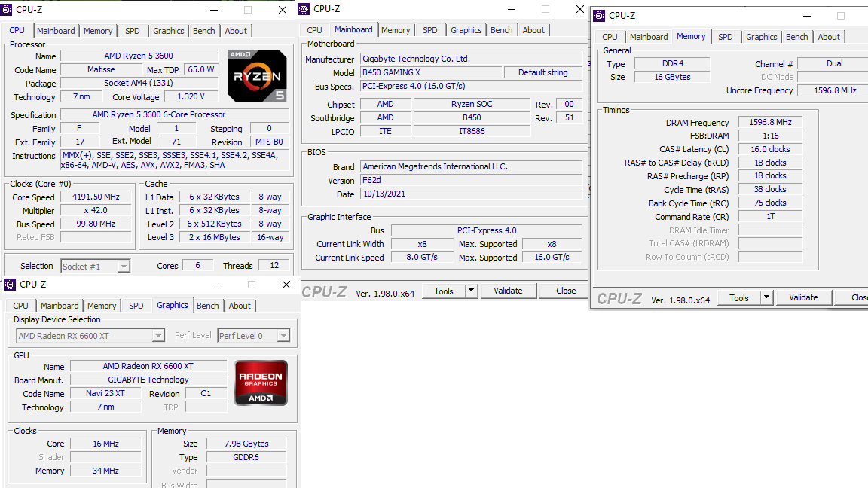Click the AMD Ryzen 5 3600 name field

tap(139, 56)
